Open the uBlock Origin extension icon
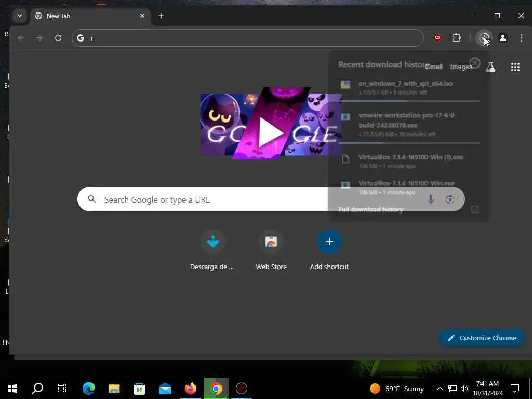The height and width of the screenshot is (399, 532). point(437,38)
